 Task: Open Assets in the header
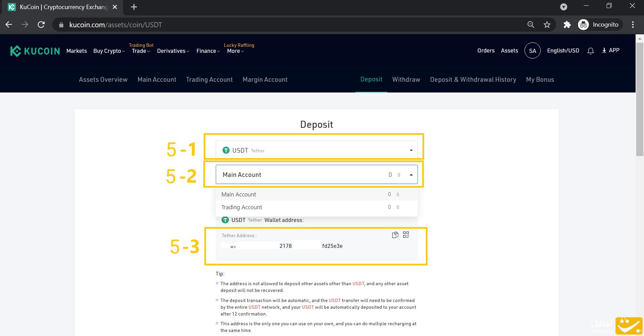point(509,51)
